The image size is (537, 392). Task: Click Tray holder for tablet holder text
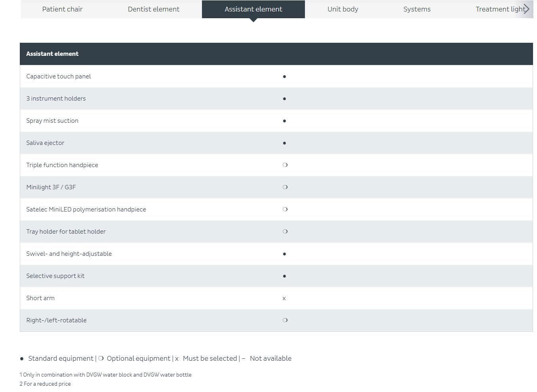(x=66, y=232)
